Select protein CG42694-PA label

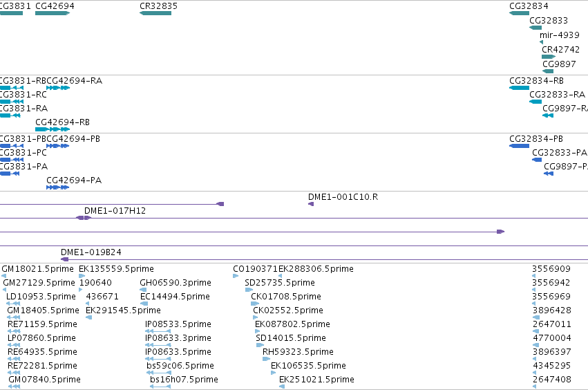74,180
